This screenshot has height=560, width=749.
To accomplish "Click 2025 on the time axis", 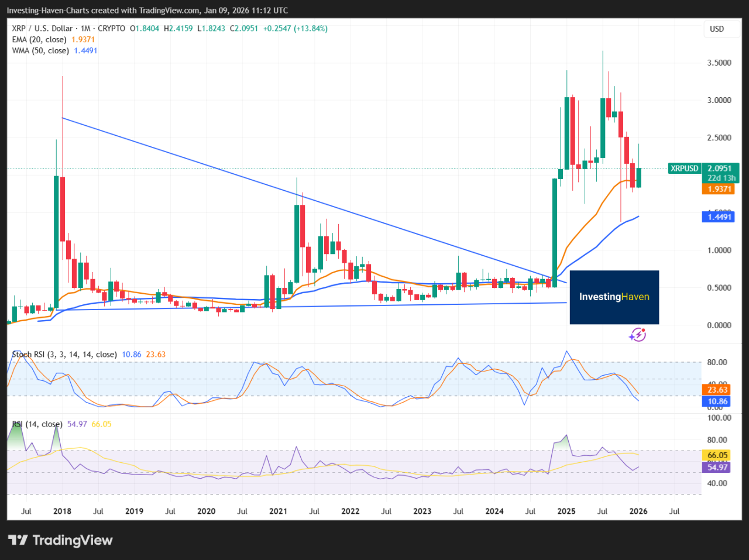I will pos(566,511).
